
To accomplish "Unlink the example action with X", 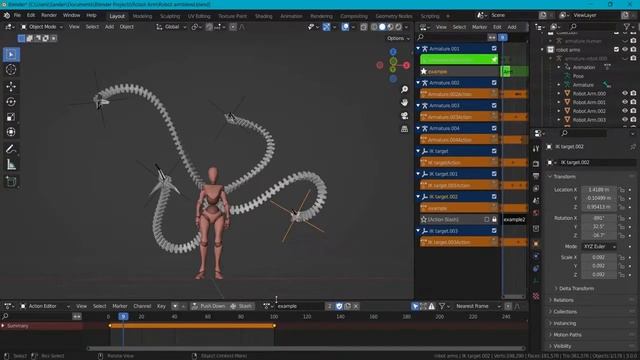I will click(356, 306).
